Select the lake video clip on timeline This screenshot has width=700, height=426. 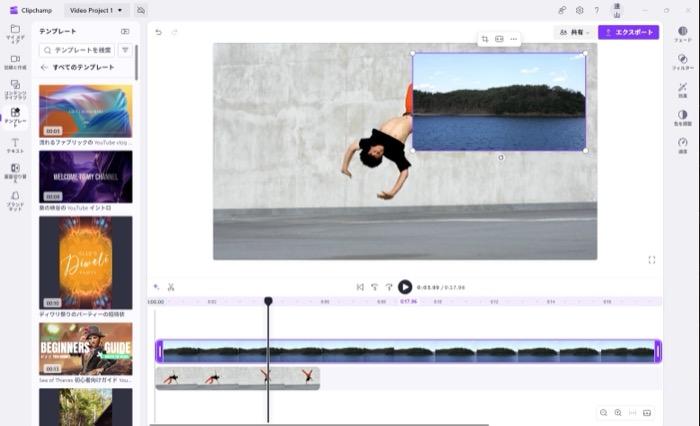click(408, 351)
